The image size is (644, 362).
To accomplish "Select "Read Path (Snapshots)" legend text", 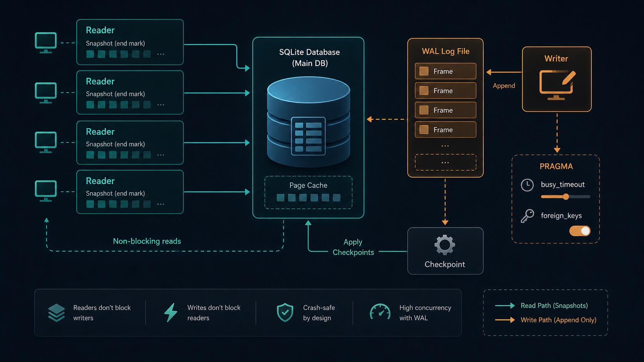I will tap(554, 306).
